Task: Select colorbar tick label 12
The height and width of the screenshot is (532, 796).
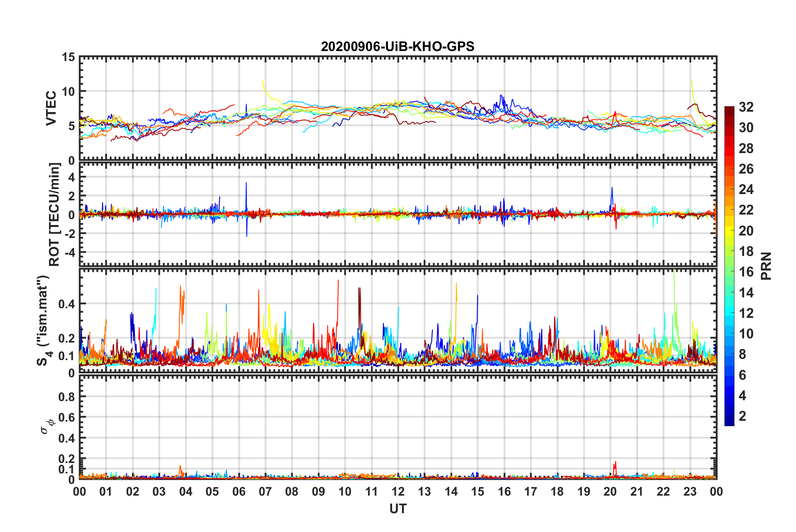Action: 746,313
